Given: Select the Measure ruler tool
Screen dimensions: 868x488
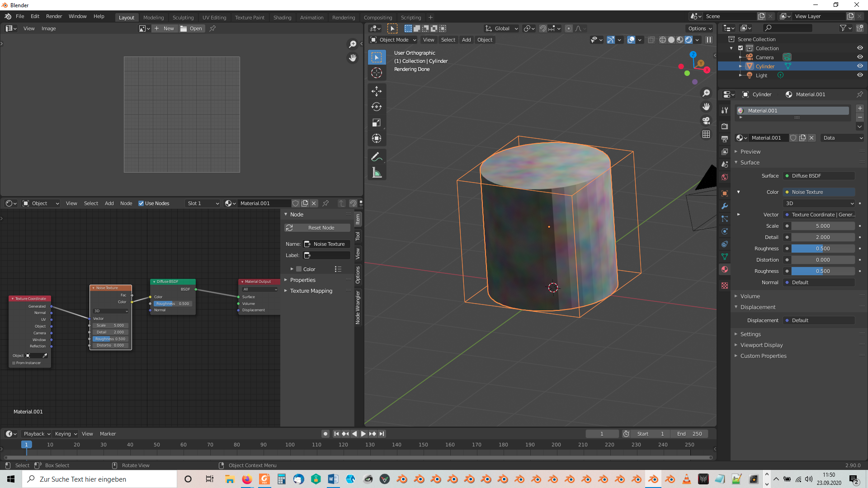Looking at the screenshot, I should click(376, 173).
